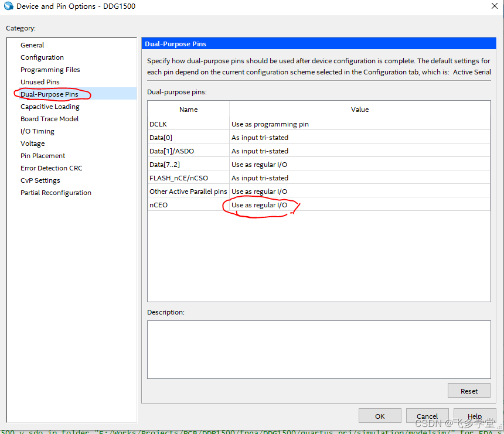Select the General category

pos(32,45)
